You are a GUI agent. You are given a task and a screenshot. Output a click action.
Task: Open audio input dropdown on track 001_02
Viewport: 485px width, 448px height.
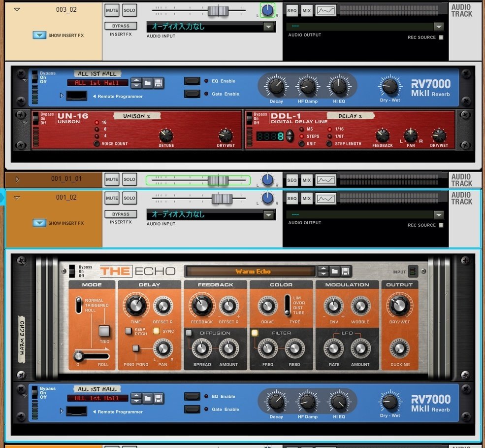point(268,214)
